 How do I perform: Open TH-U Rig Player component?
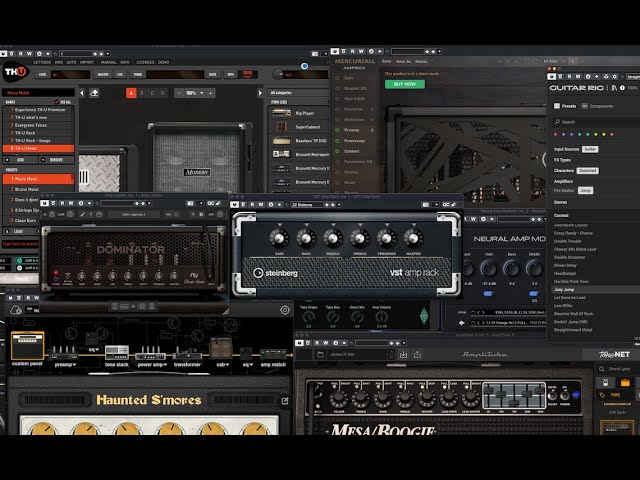coord(299,113)
